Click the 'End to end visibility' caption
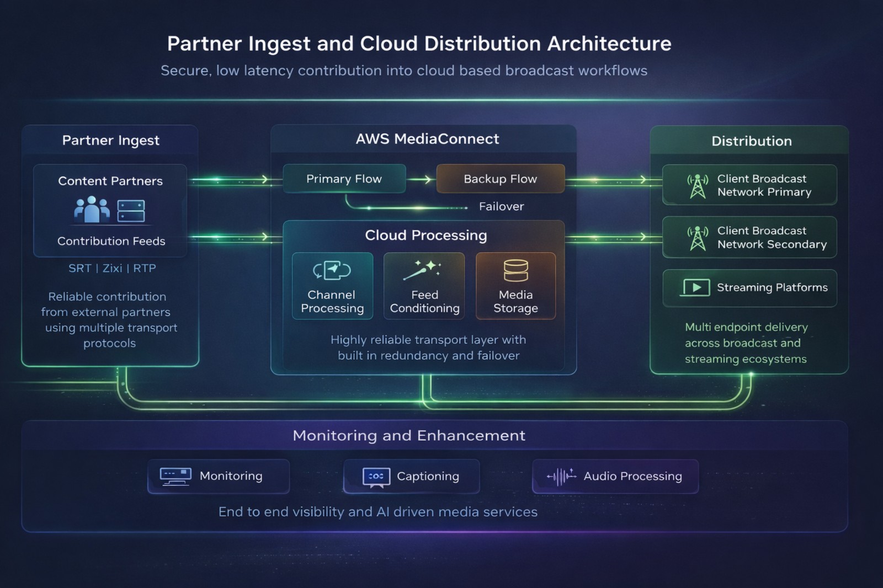 [x=378, y=512]
